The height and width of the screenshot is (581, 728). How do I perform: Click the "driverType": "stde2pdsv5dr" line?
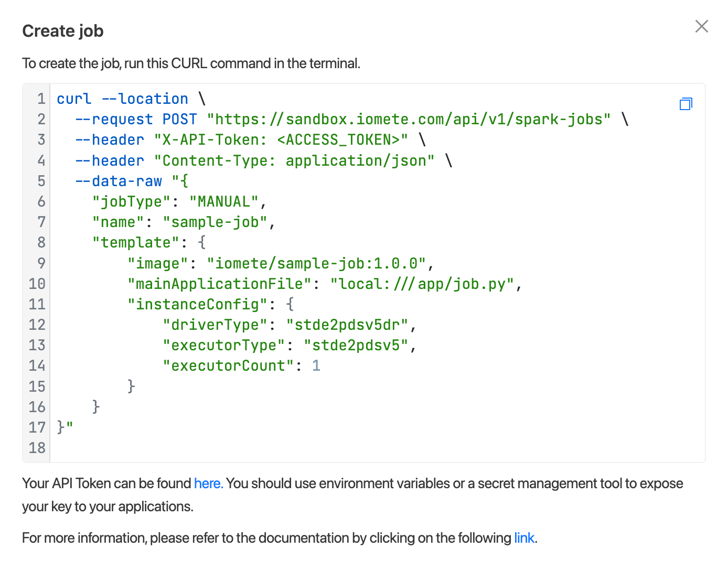290,325
